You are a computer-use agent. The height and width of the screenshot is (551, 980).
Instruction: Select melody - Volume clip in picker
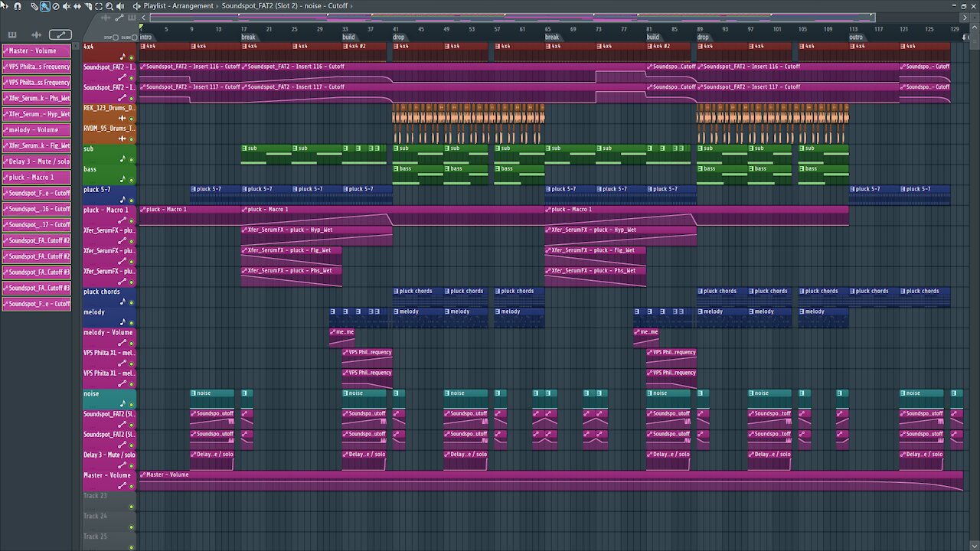37,130
